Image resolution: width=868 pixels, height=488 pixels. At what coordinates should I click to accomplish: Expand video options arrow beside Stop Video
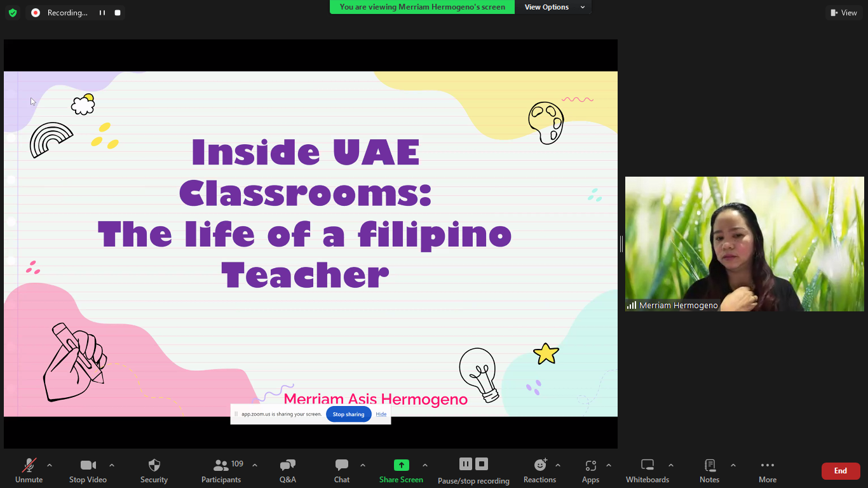(112, 465)
